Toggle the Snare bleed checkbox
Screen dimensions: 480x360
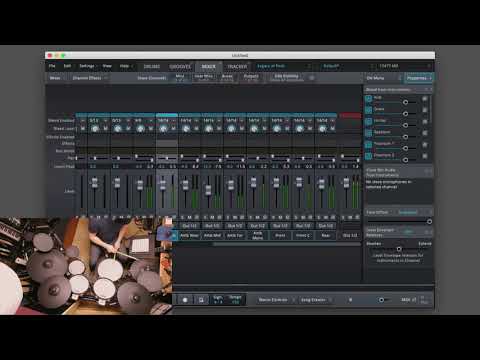(x=368, y=110)
